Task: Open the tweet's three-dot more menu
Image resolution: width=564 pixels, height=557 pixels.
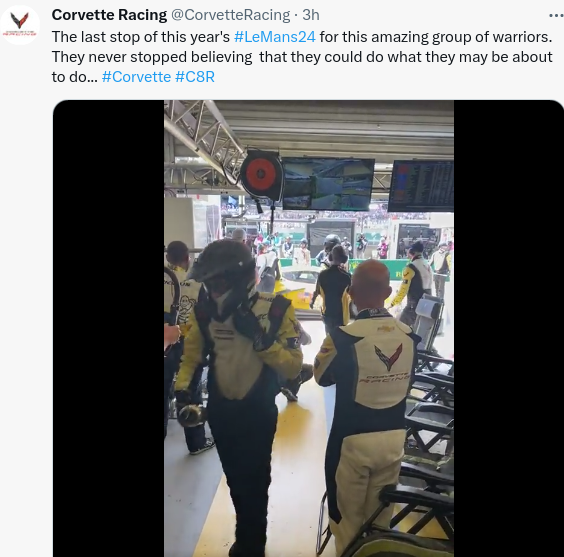Action: (x=556, y=15)
